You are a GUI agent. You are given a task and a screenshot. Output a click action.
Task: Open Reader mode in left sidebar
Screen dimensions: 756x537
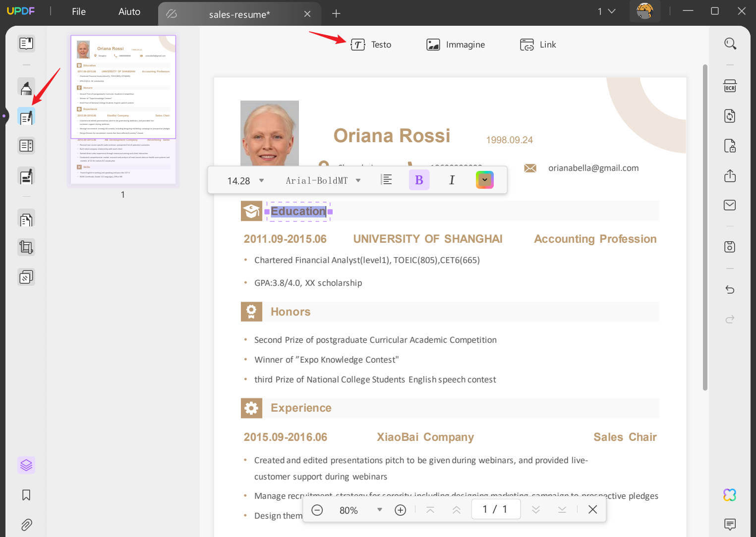26,44
